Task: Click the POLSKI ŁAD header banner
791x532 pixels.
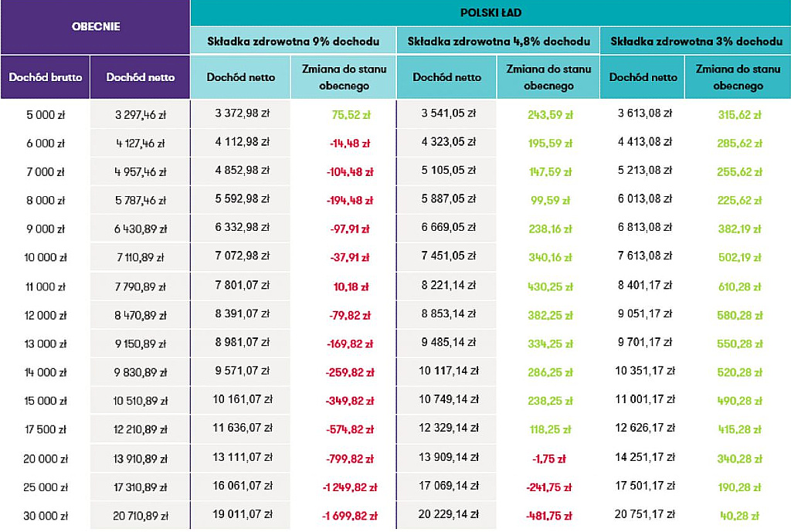Action: (x=491, y=12)
